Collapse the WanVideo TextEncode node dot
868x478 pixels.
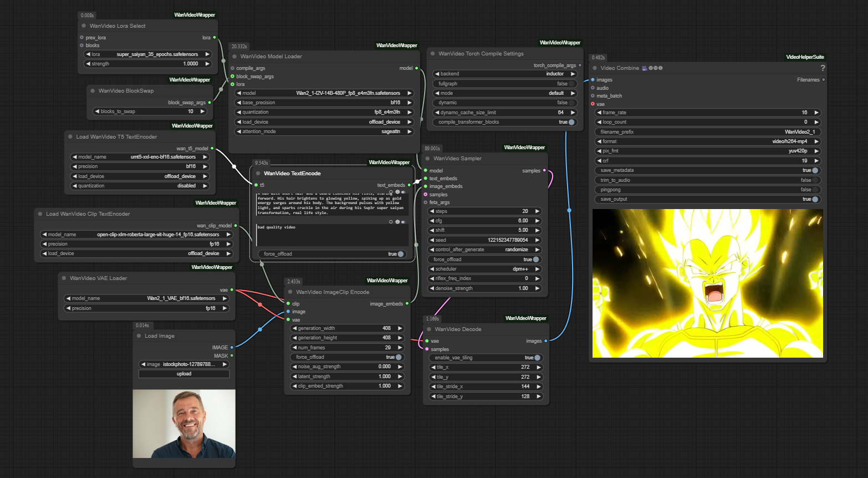(x=258, y=173)
